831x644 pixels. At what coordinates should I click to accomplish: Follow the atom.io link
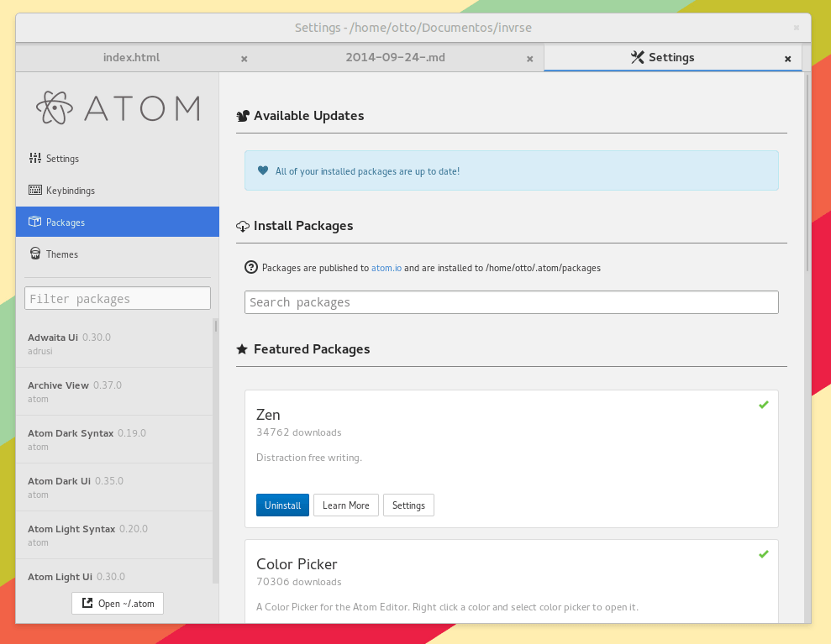pyautogui.click(x=386, y=268)
